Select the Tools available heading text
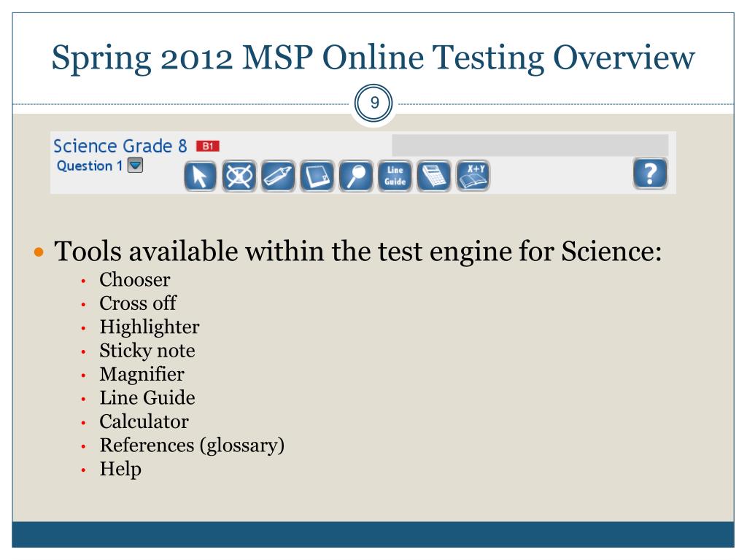Screen dimensions: 747x560 (357, 251)
